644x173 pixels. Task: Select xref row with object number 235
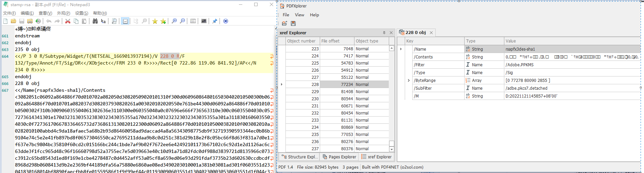[x=337, y=135]
